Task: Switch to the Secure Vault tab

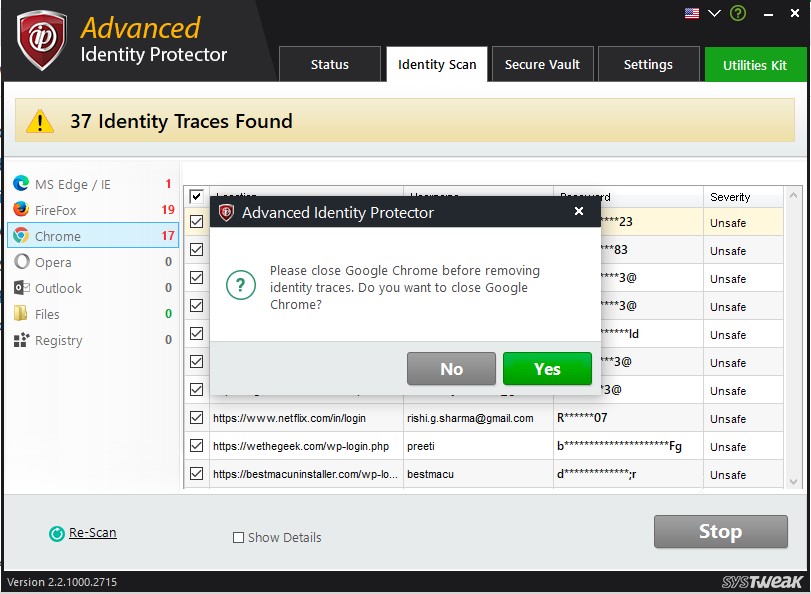Action: point(542,63)
